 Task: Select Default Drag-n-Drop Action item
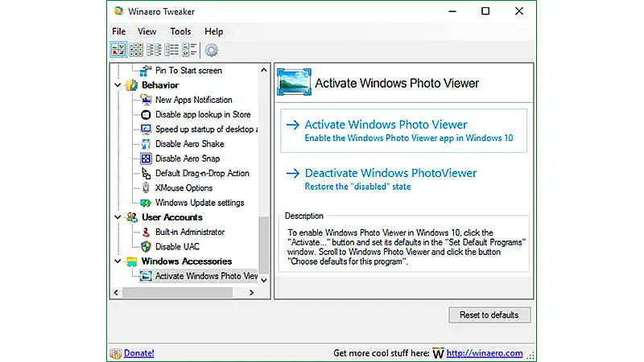pos(202,173)
